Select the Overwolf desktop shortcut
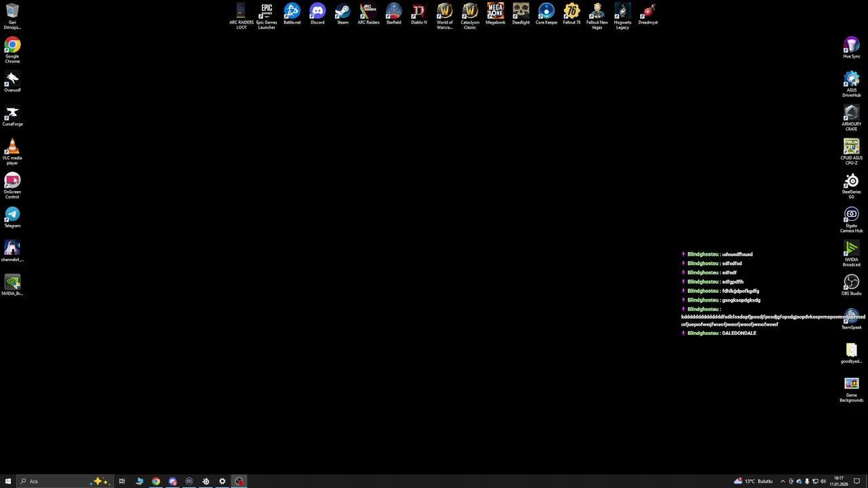This screenshot has height=488, width=868. coord(12,82)
